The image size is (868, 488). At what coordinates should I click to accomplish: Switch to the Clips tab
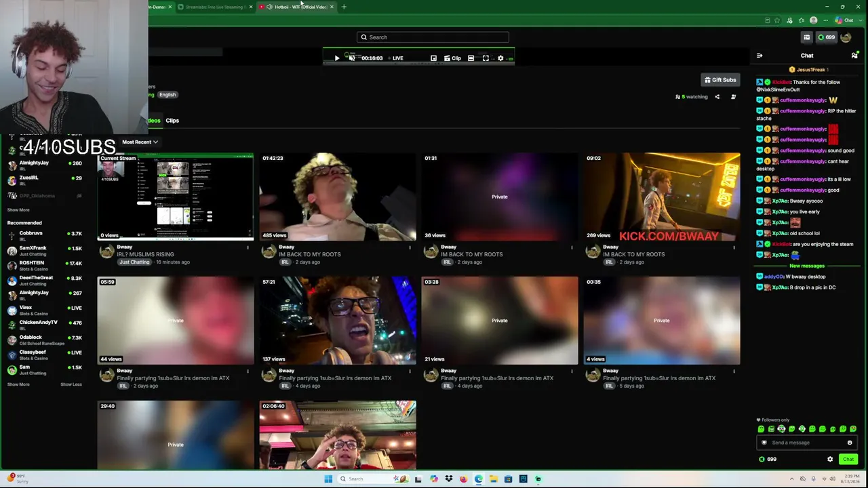click(172, 121)
